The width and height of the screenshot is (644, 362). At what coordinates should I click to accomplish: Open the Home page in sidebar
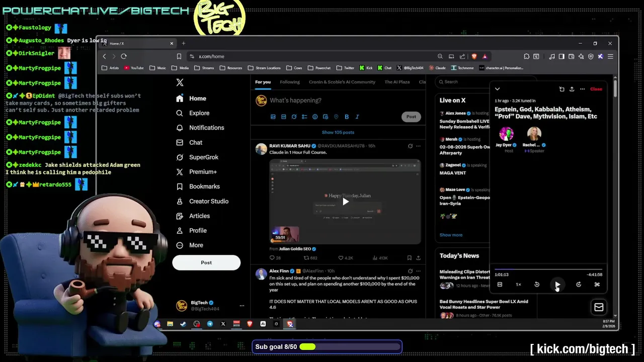point(191,99)
